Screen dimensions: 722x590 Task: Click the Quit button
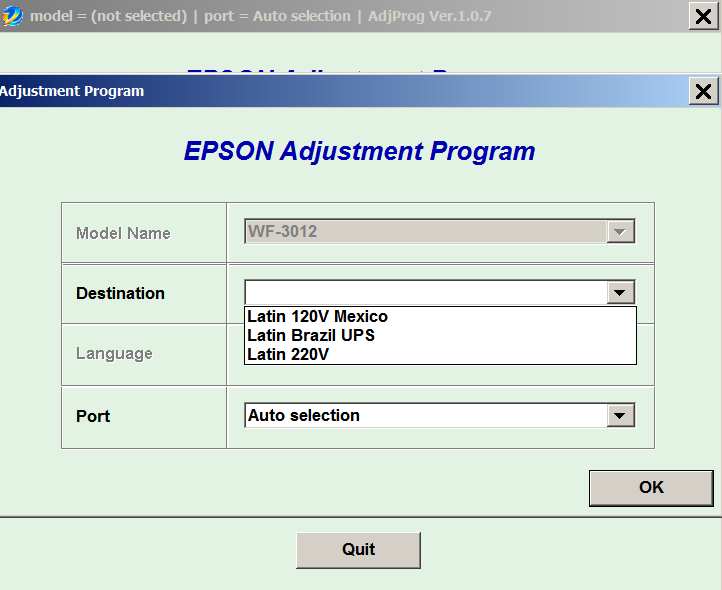pyautogui.click(x=358, y=550)
